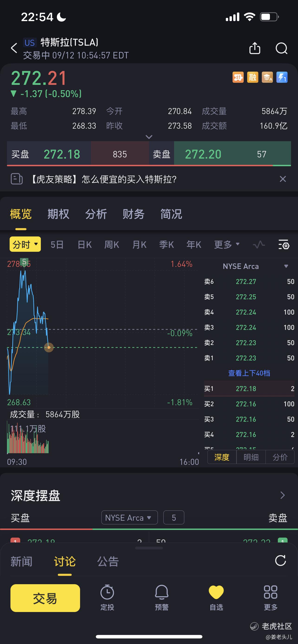Open the 分时 dropdown
Image resolution: width=298 pixels, height=644 pixels.
point(25,244)
